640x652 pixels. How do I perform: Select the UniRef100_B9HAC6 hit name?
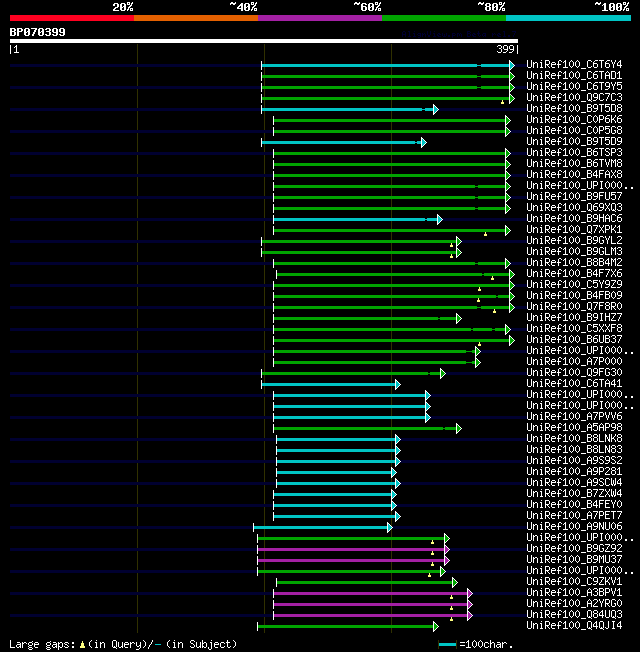(574, 218)
